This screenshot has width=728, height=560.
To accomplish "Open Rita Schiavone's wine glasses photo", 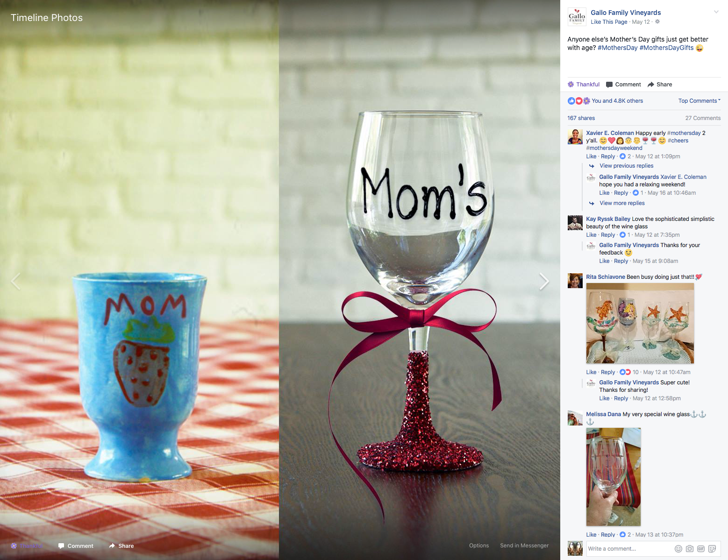I will click(640, 323).
